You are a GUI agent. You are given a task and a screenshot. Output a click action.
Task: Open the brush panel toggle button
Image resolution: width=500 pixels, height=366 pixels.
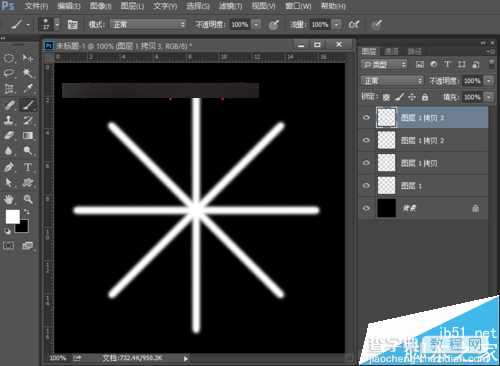[73, 24]
